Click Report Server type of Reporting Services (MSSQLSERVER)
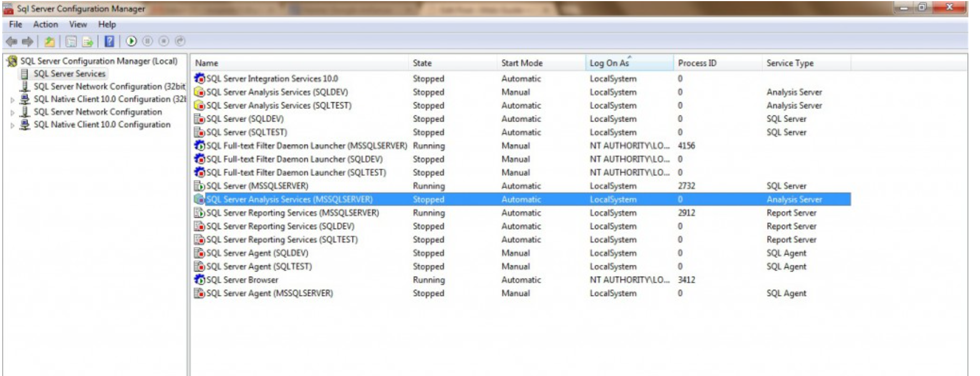Image resolution: width=980 pixels, height=376 pixels. [792, 213]
